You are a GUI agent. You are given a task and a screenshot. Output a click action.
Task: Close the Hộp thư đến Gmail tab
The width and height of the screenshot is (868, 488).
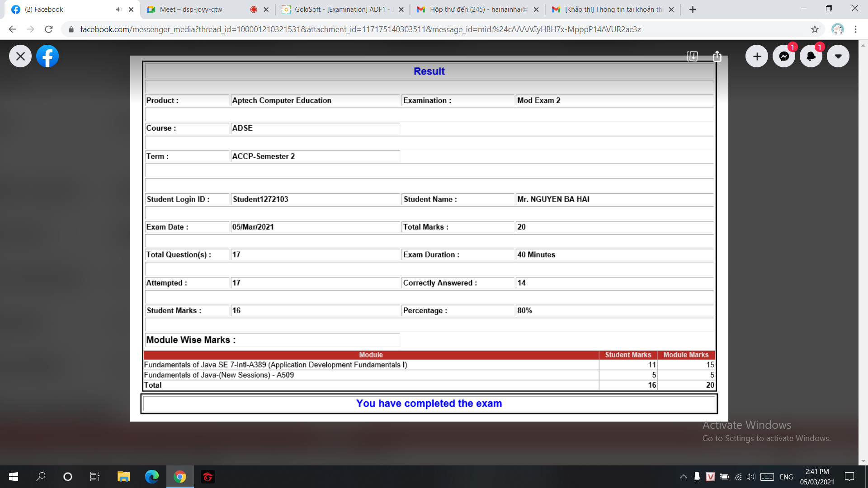536,9
